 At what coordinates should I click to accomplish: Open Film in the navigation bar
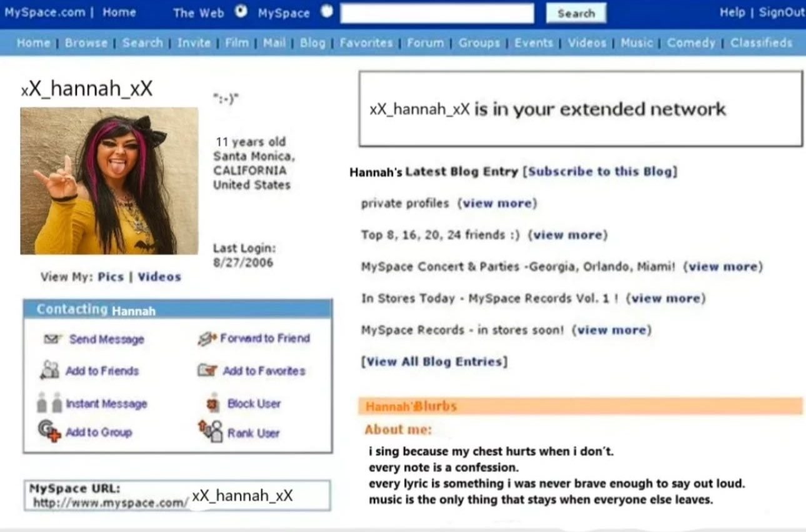(x=237, y=42)
